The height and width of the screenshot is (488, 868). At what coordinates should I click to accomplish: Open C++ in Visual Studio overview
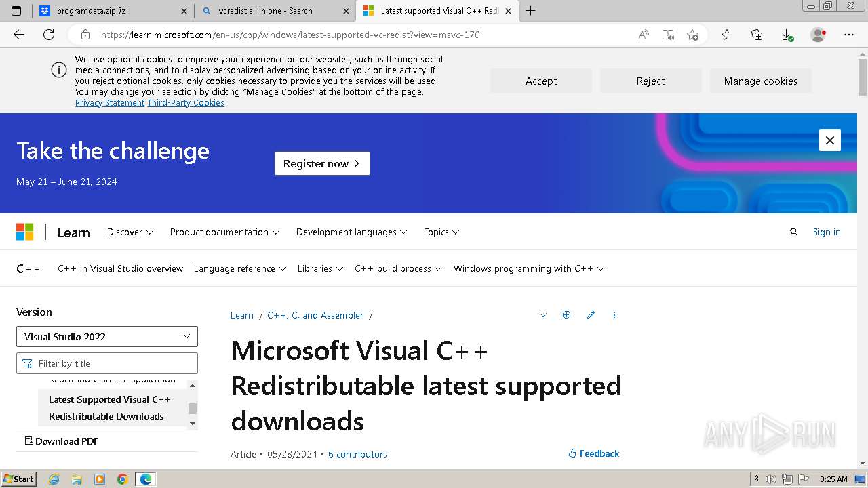pos(121,268)
